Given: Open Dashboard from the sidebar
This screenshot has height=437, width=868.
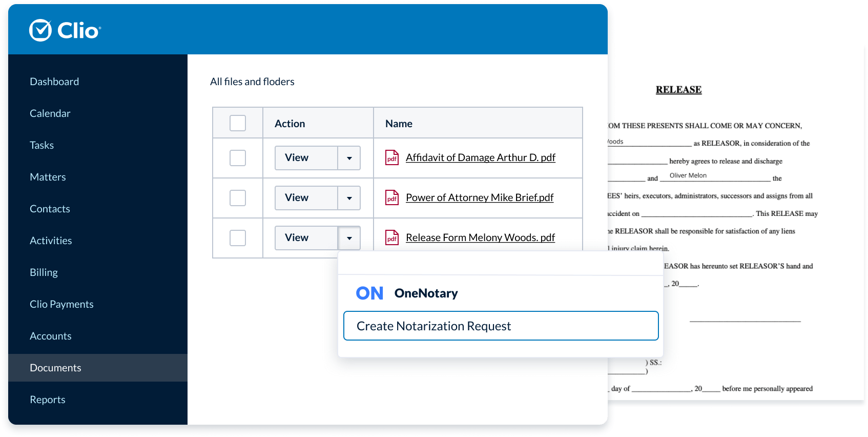Looking at the screenshot, I should pos(54,82).
